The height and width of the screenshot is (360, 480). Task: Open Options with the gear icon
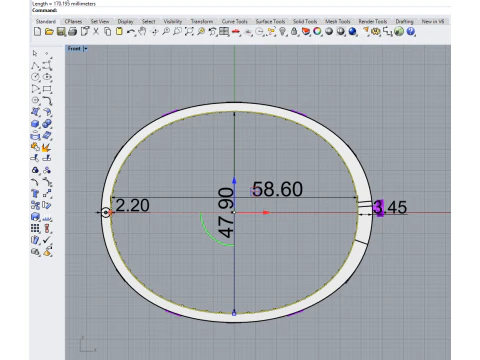tap(376, 32)
